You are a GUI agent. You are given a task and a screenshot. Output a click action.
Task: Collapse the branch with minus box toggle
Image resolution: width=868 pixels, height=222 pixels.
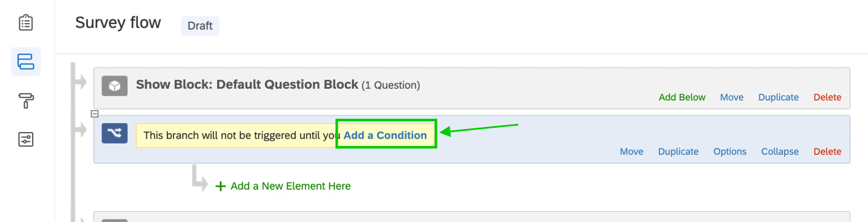coord(95,114)
